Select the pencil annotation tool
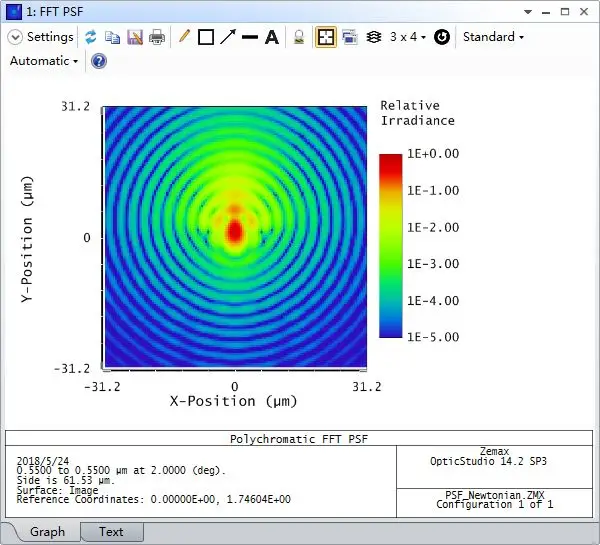 [184, 37]
